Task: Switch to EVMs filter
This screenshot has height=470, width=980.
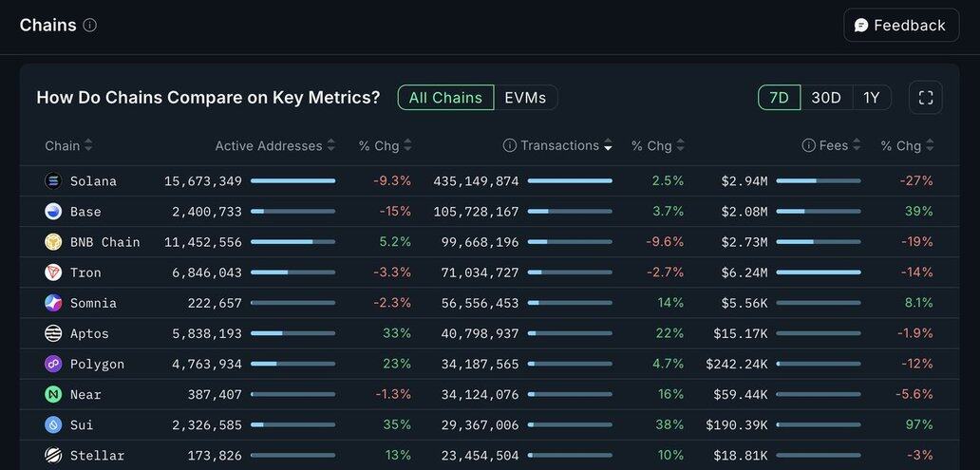Action: (525, 98)
